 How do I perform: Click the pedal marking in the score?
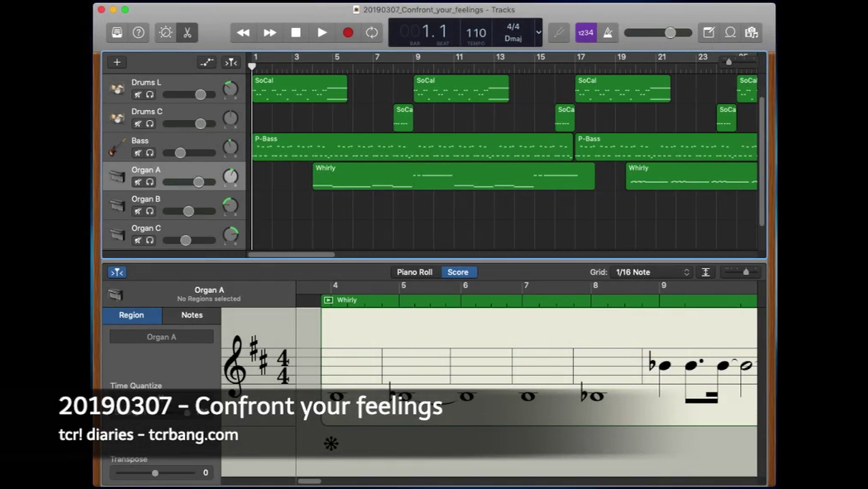pos(331,444)
